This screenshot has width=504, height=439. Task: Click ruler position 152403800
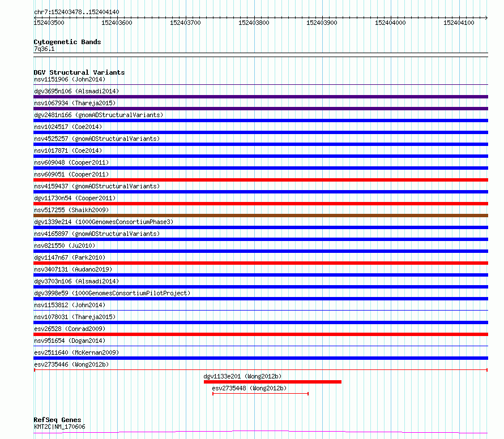[254, 23]
